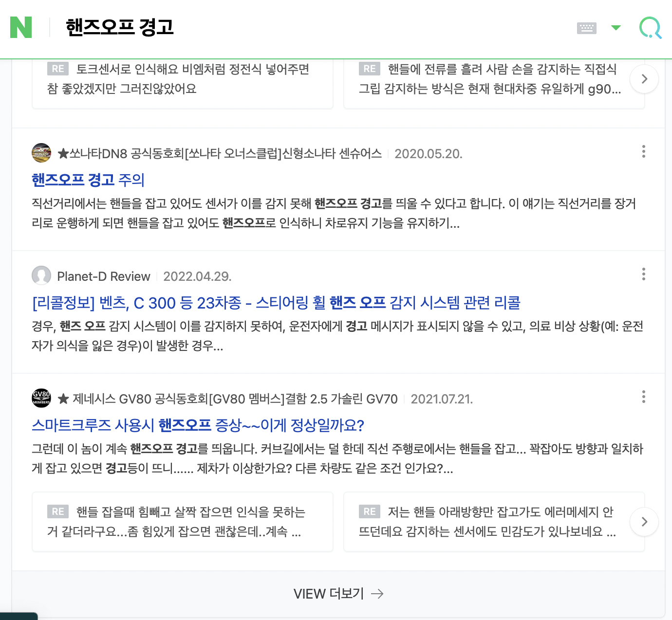
Task: Open reply card starting 핸들 잡을때 힘빼고
Action: (183, 522)
